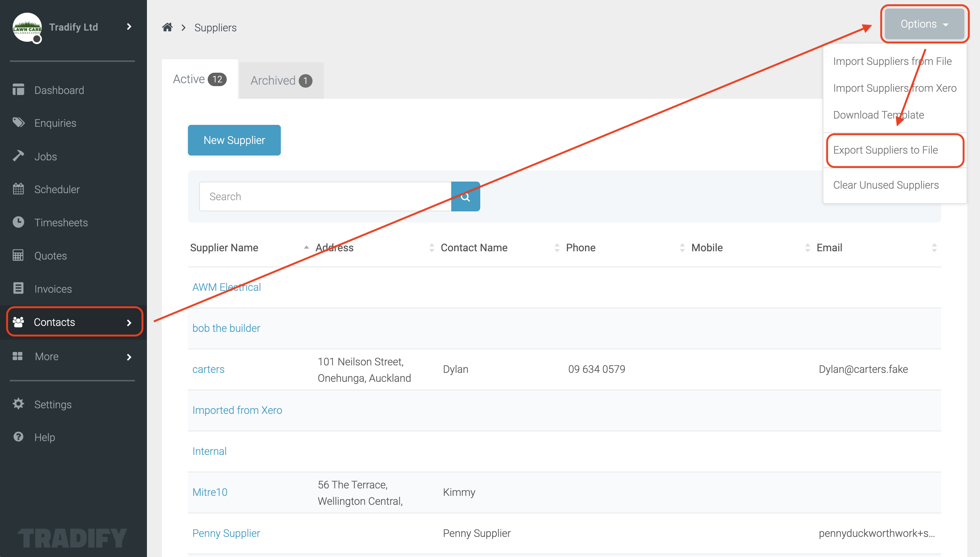
Task: Open Quotes via the calculator icon
Action: (x=18, y=255)
